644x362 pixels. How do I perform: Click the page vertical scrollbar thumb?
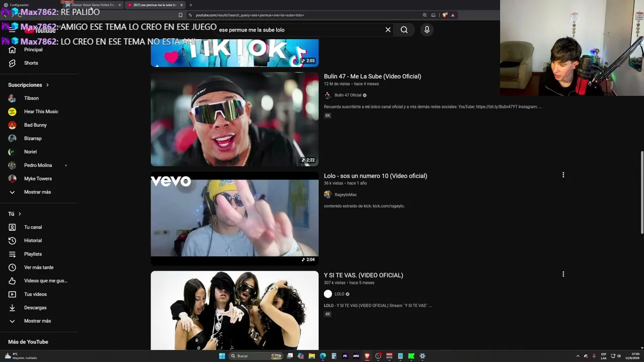click(641, 192)
